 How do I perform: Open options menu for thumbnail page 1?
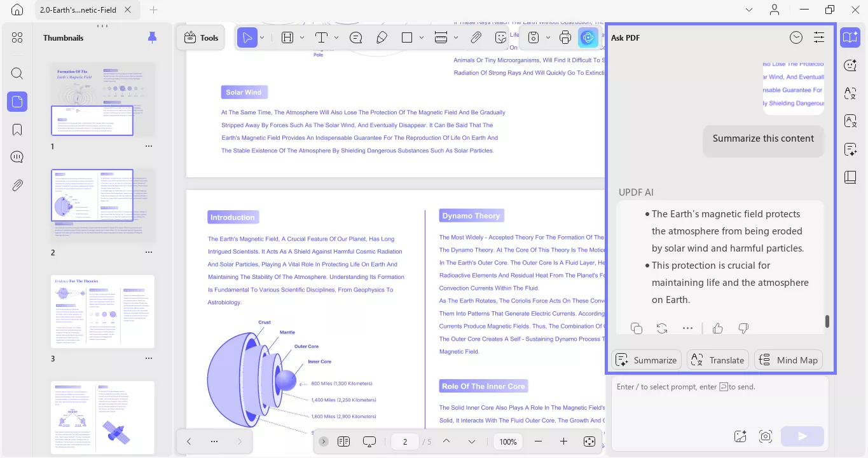(149, 146)
